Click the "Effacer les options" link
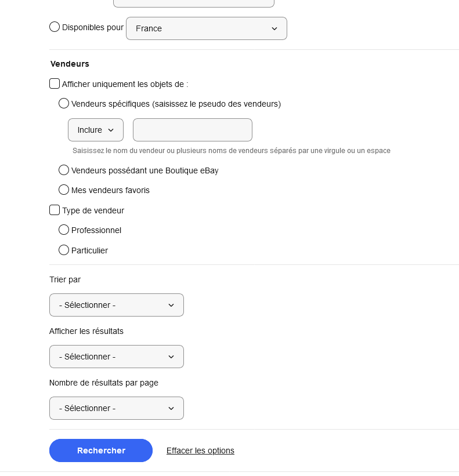459x476 pixels. pyautogui.click(x=200, y=450)
